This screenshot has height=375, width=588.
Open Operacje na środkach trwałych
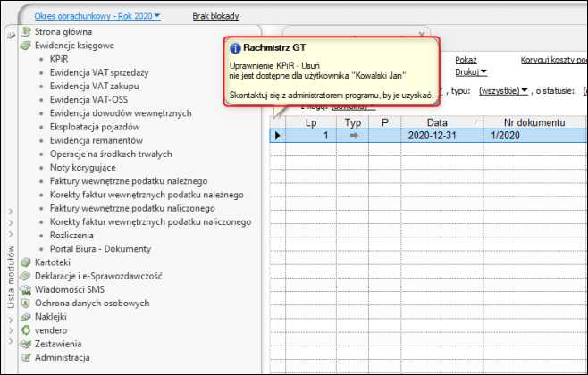pos(111,154)
